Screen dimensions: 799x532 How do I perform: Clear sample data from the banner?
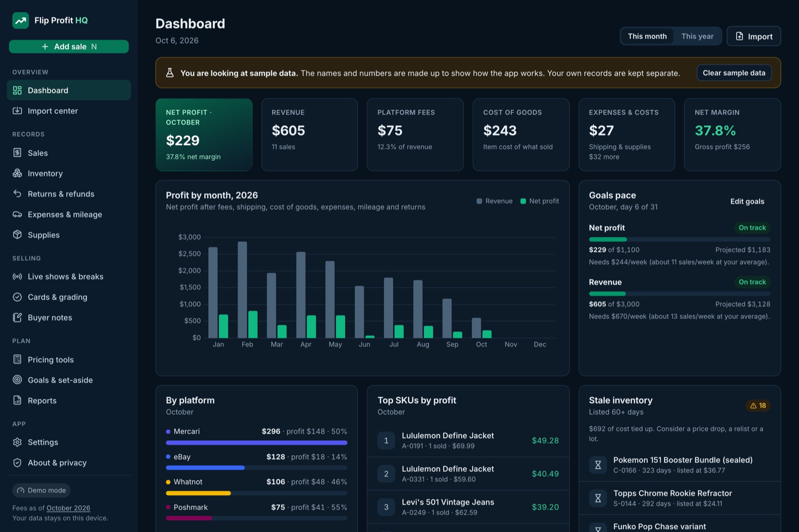734,73
